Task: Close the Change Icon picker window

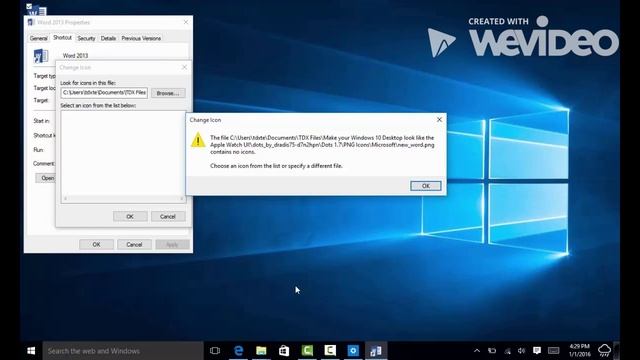Action: (184, 67)
